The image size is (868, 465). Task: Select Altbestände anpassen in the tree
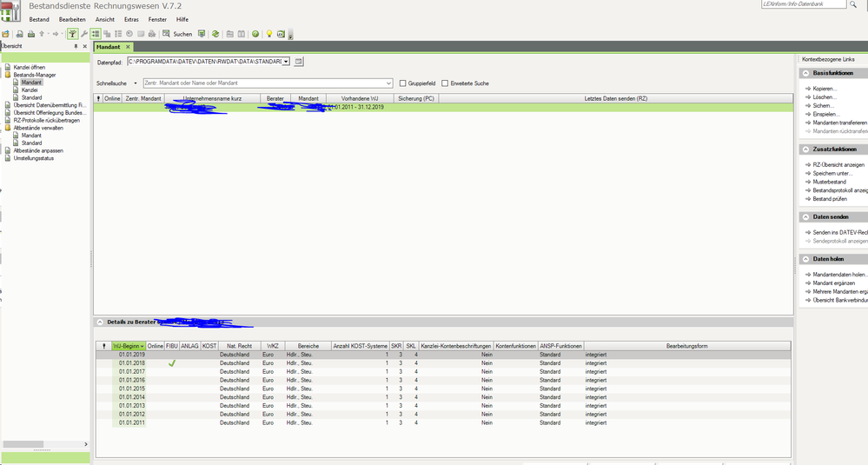[38, 151]
